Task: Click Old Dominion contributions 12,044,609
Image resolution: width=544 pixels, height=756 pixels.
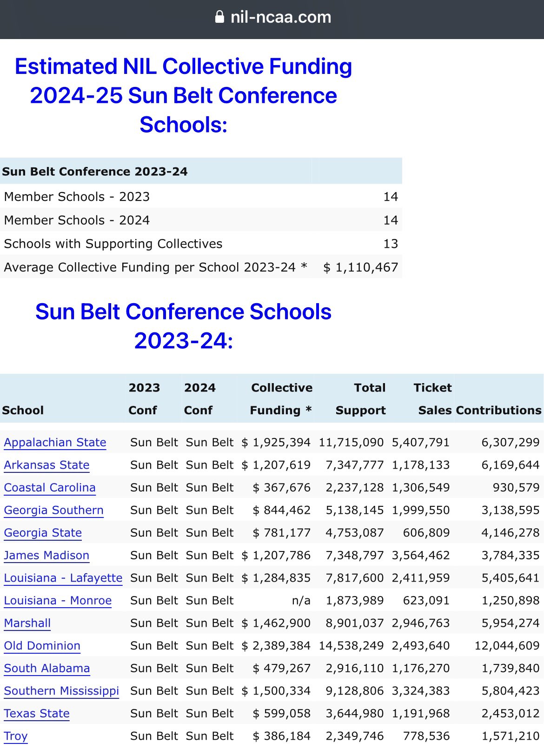Action: coord(507,646)
